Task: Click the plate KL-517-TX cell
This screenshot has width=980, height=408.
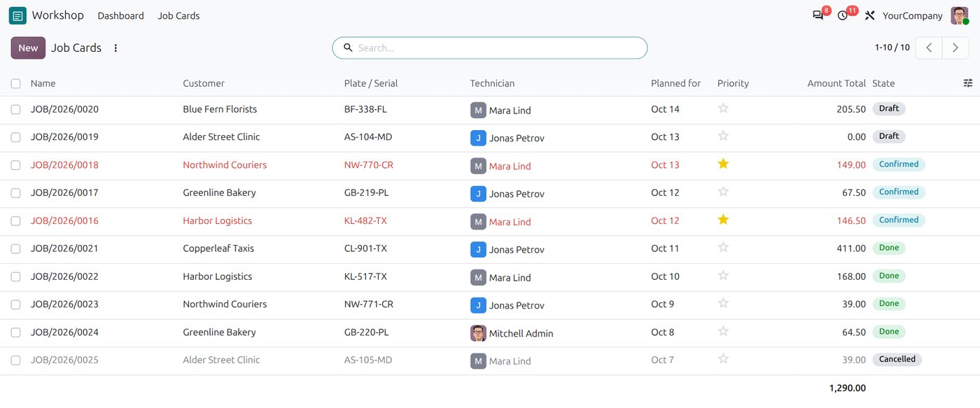Action: 365,276
